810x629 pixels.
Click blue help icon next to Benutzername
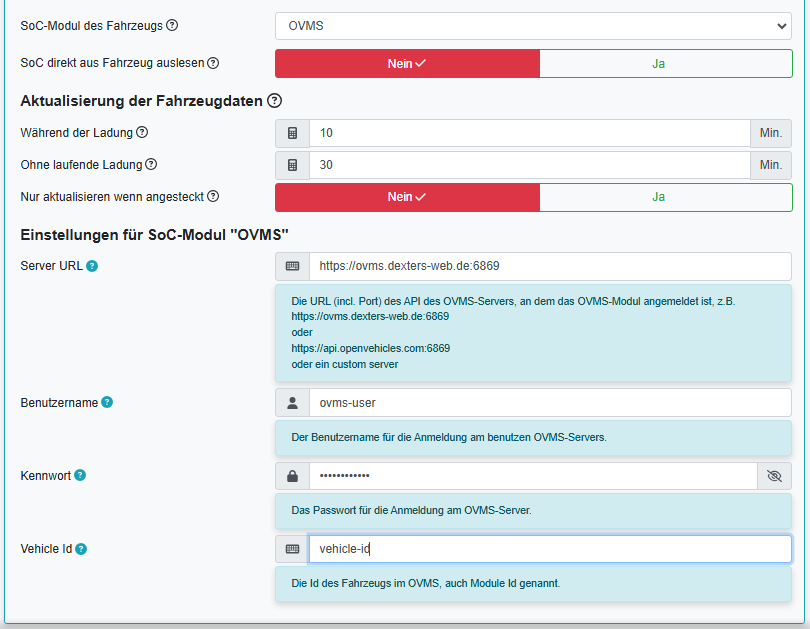click(x=107, y=402)
